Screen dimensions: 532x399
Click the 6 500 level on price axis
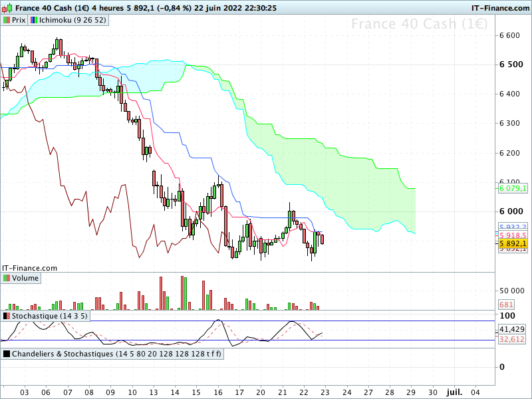511,65
